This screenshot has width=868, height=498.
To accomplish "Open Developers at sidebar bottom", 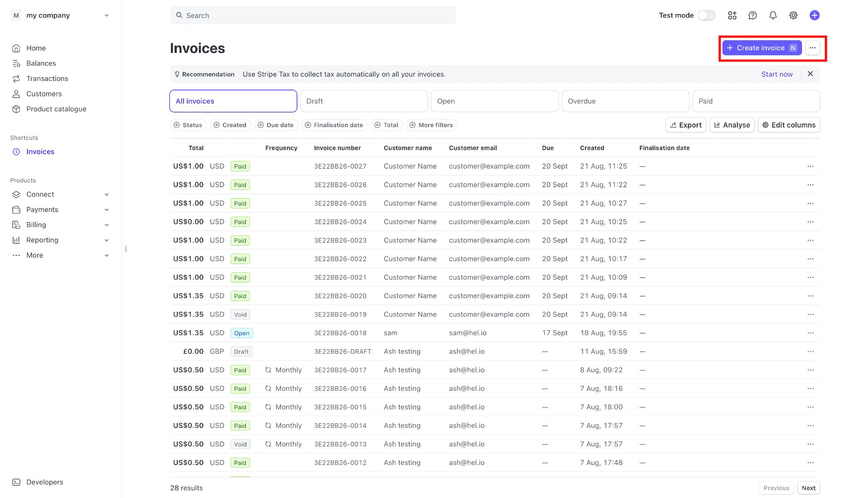I will [44, 482].
